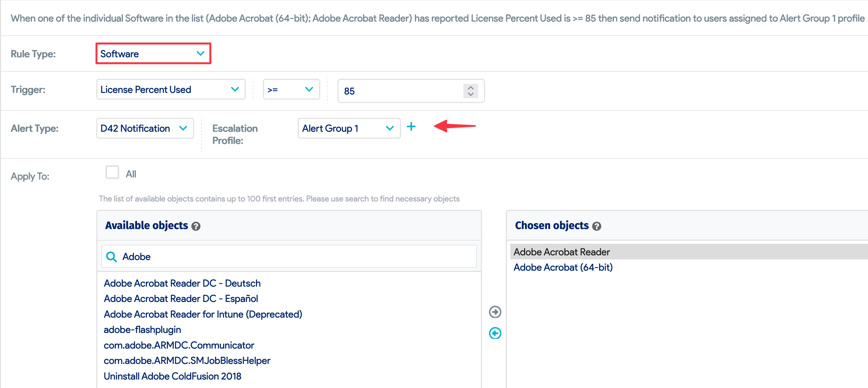Select com.adobe.ARMDC.SMJobBlessHelper entry
Viewport: 868px width, 388px height.
click(x=187, y=361)
